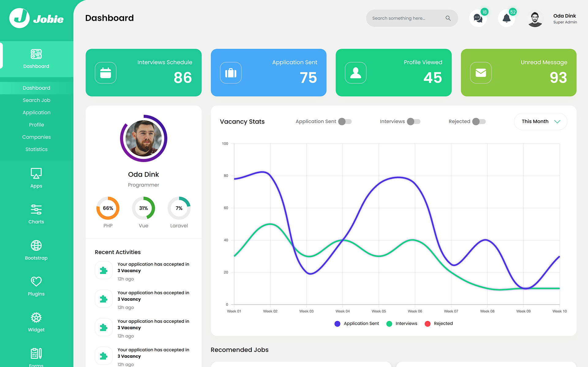Expand the Dashboard sidebar main item

click(36, 59)
